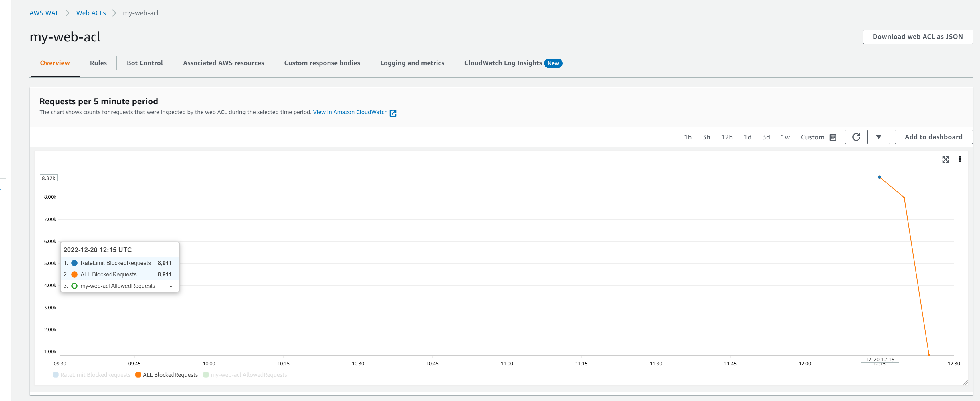Click Download web ACL as JSON
The image size is (980, 401).
click(x=917, y=37)
